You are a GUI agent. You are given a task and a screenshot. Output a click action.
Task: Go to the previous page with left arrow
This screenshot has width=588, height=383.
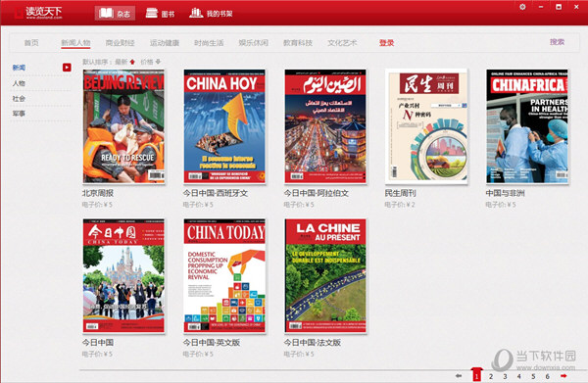tap(459, 376)
